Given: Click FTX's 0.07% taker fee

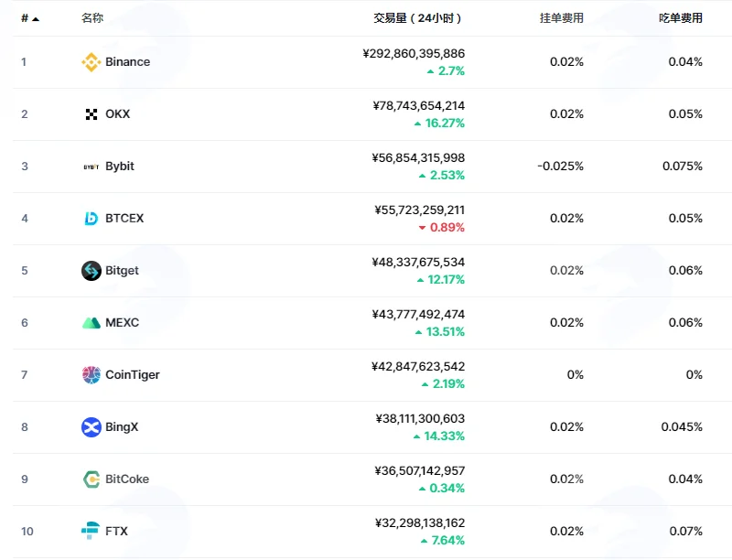Looking at the screenshot, I should click(x=685, y=532).
